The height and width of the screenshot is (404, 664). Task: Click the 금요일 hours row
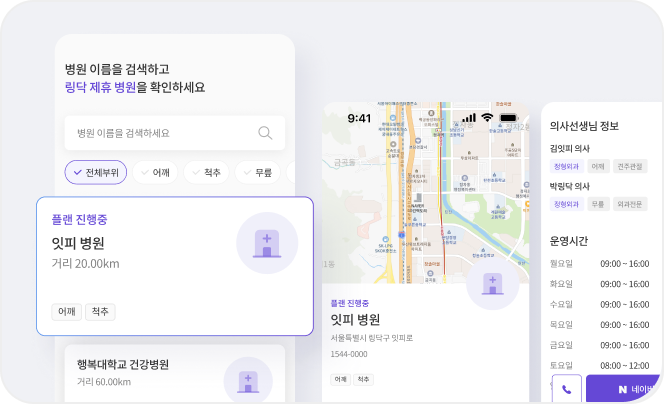pyautogui.click(x=599, y=345)
